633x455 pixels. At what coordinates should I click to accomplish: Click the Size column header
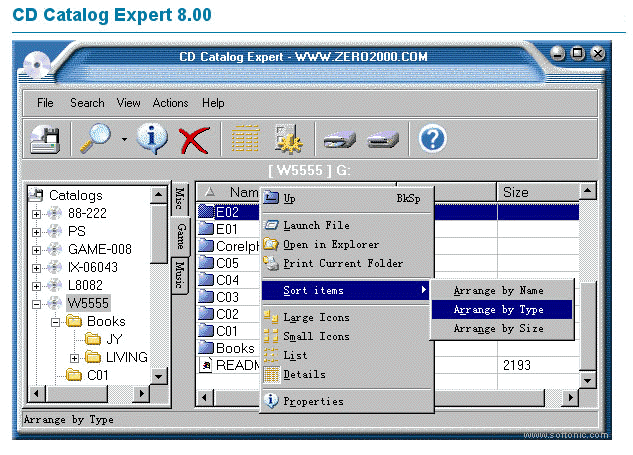pyautogui.click(x=538, y=192)
